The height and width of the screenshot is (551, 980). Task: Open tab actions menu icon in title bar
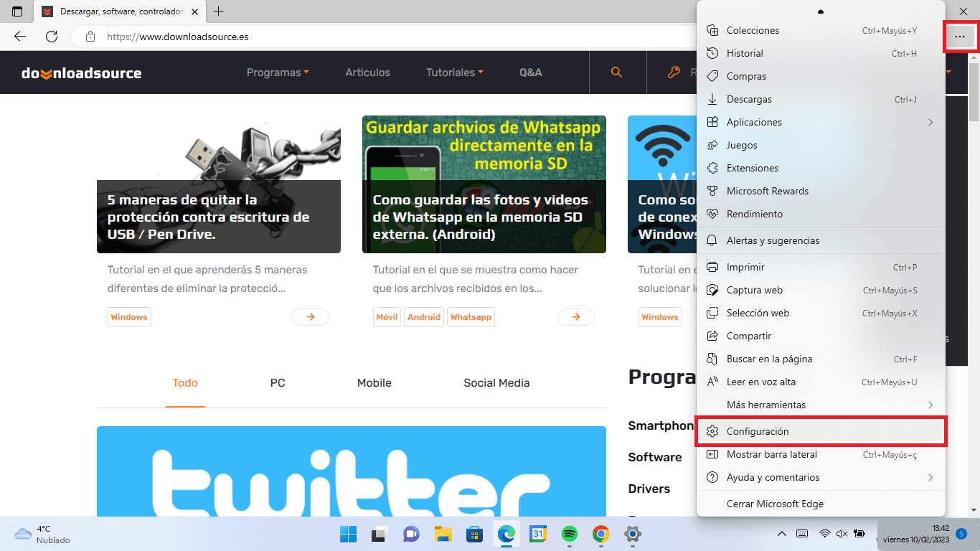click(x=18, y=11)
